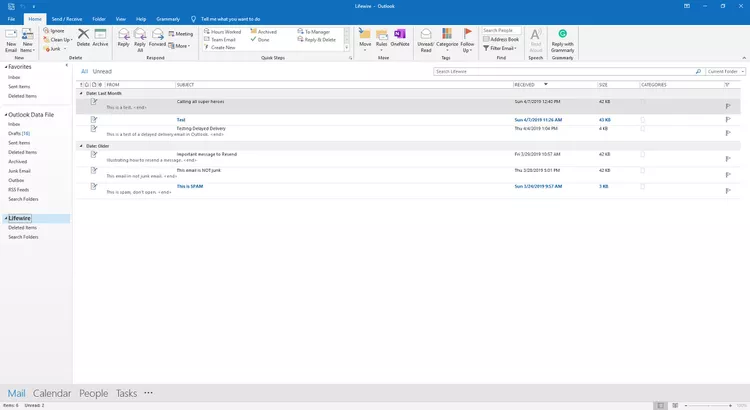Image resolution: width=750 pixels, height=410 pixels.
Task: Open more navigation options ellipsis
Action: click(148, 393)
